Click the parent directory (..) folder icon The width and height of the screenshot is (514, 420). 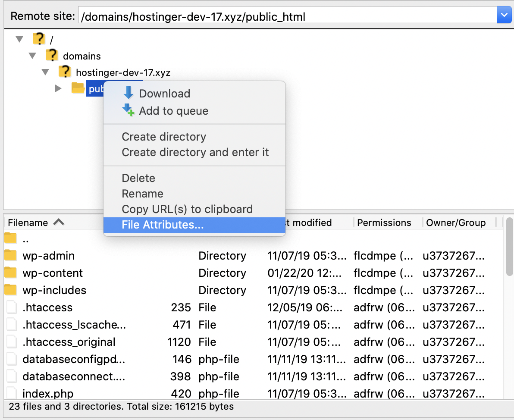11,238
